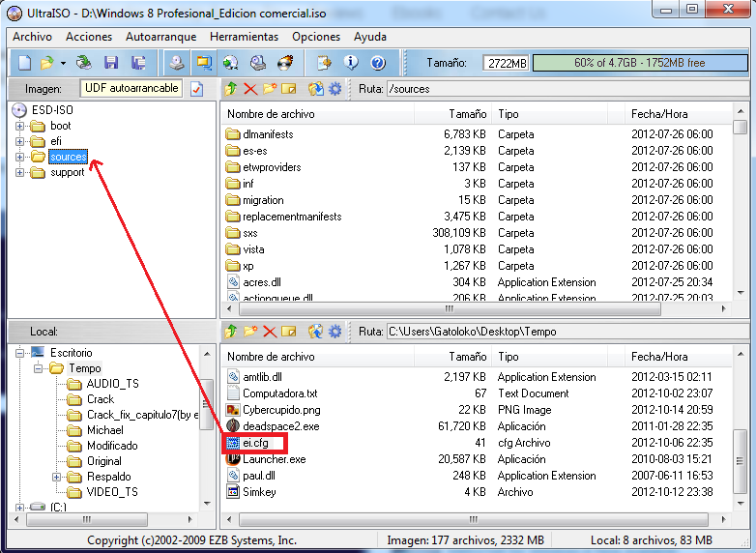Open the Archivo menu
756x553 pixels.
[32, 37]
